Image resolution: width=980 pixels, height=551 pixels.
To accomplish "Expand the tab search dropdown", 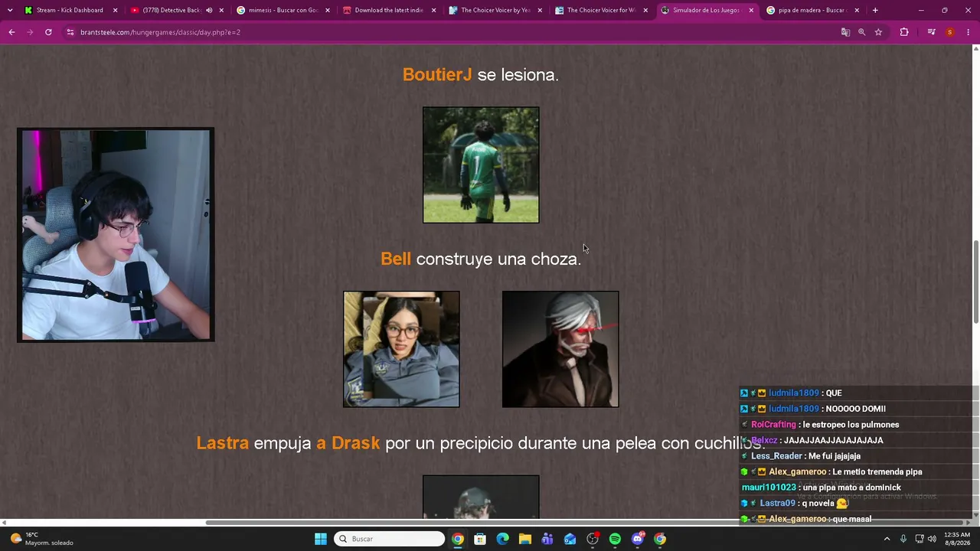I will tap(10, 10).
